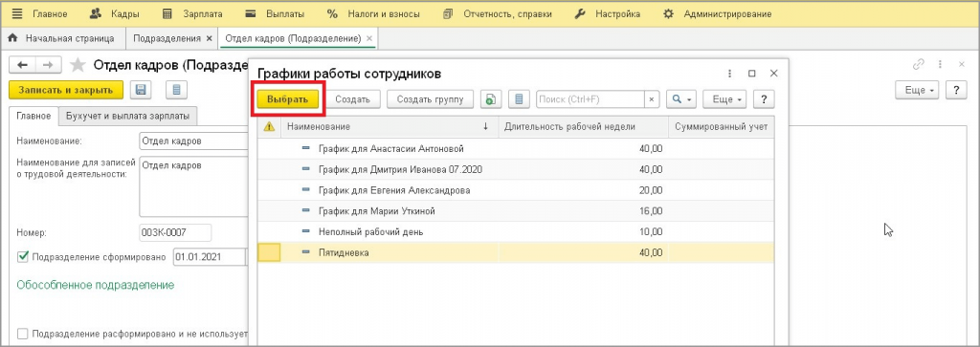Viewport: 980px width, 347px height.
Task: Click the 20,00 duration value
Action: click(x=651, y=190)
